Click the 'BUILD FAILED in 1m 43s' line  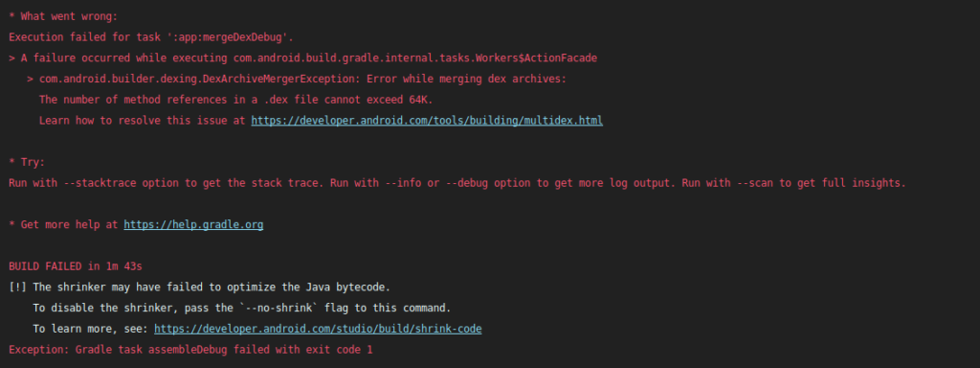(x=76, y=266)
